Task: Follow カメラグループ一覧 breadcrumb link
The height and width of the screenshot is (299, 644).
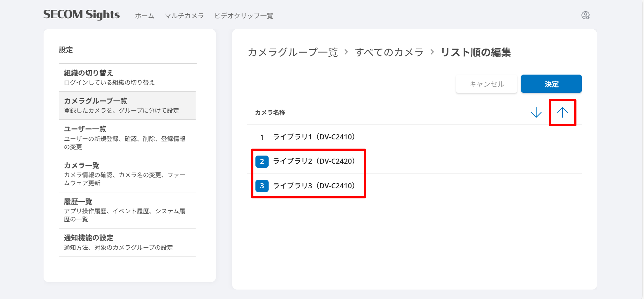Action: [293, 52]
